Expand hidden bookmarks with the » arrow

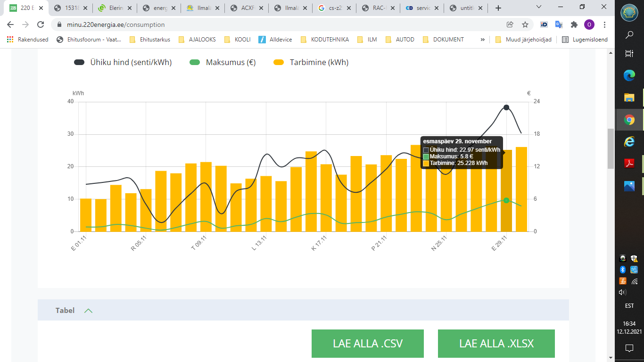point(482,40)
